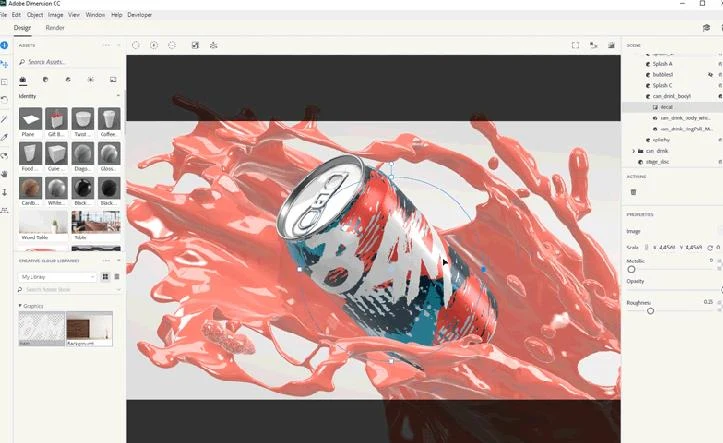Screen dimensions: 723x443
Task: Show Lights asset category icon
Action: point(90,80)
